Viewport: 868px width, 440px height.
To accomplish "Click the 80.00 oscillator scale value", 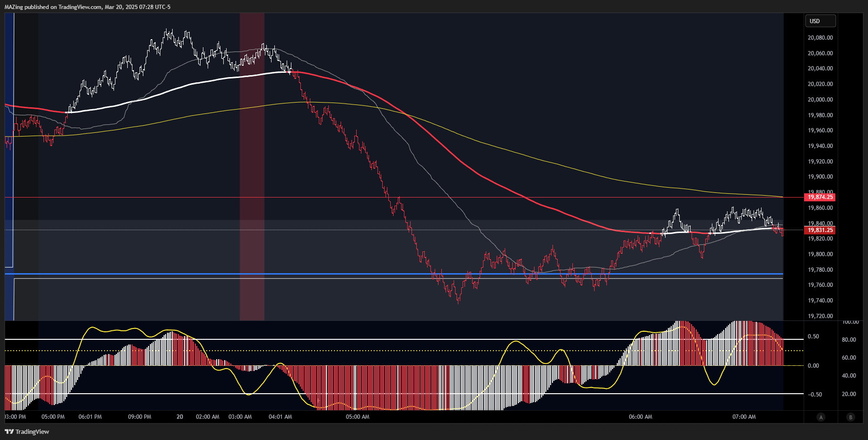I will click(849, 340).
